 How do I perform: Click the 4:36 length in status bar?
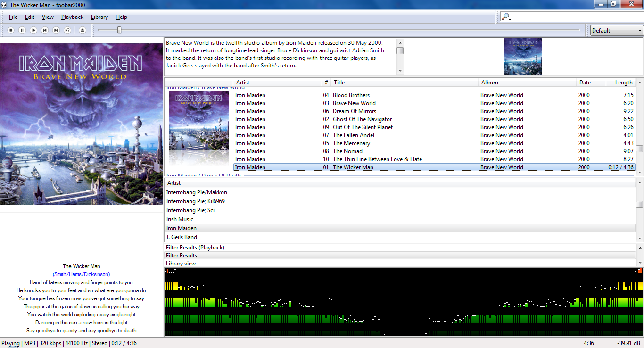589,343
